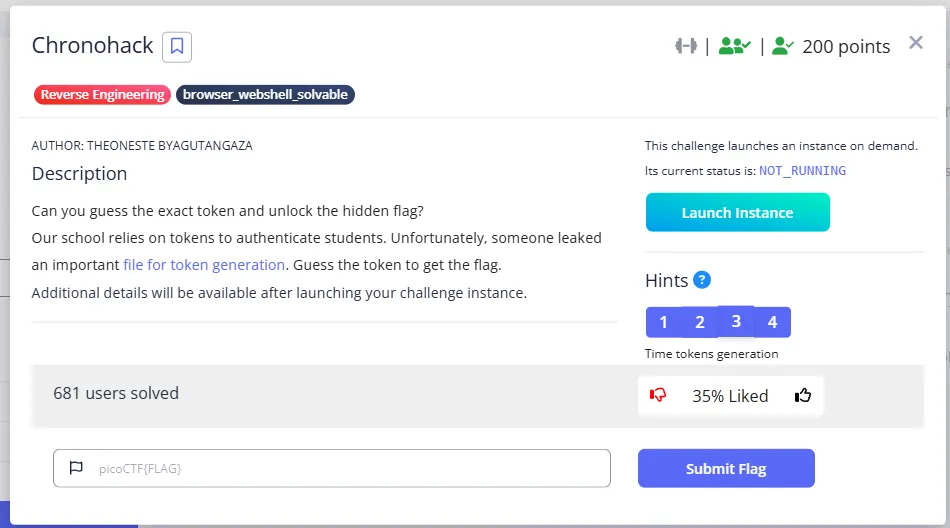The height and width of the screenshot is (528, 950).
Task: Click the 200 points label
Action: click(x=846, y=47)
